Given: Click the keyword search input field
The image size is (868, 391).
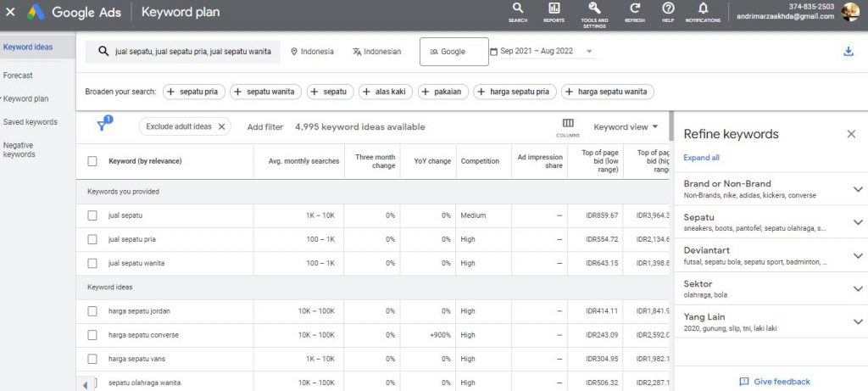Looking at the screenshot, I should [x=192, y=52].
